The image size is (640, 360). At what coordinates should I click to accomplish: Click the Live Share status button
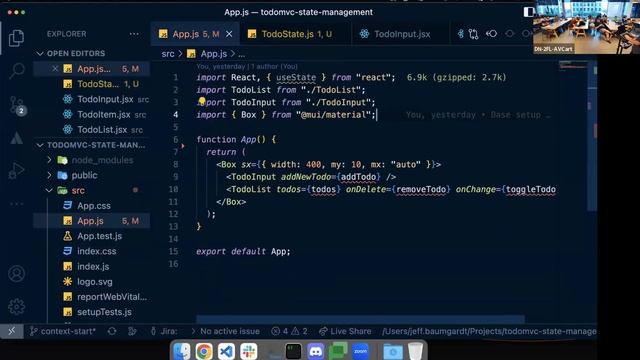coord(345,331)
